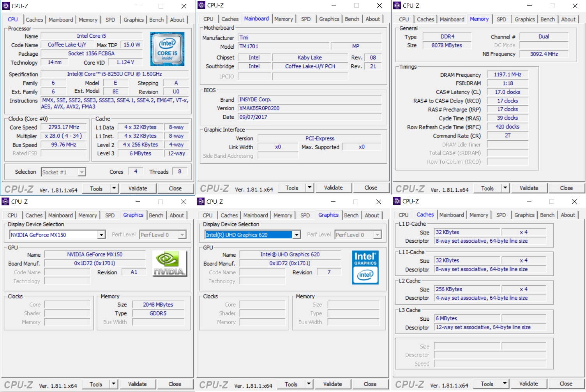Click the NVIDIA GeForce MX150 GPU Name field
The image size is (586, 392).
point(95,254)
